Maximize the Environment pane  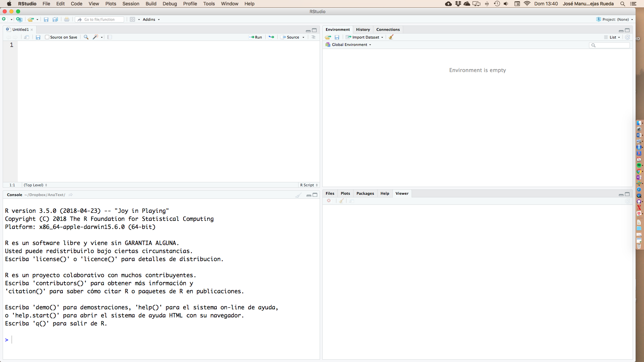tap(627, 30)
